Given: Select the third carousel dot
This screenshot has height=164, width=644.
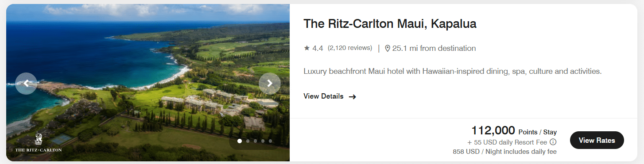Looking at the screenshot, I should (255, 141).
